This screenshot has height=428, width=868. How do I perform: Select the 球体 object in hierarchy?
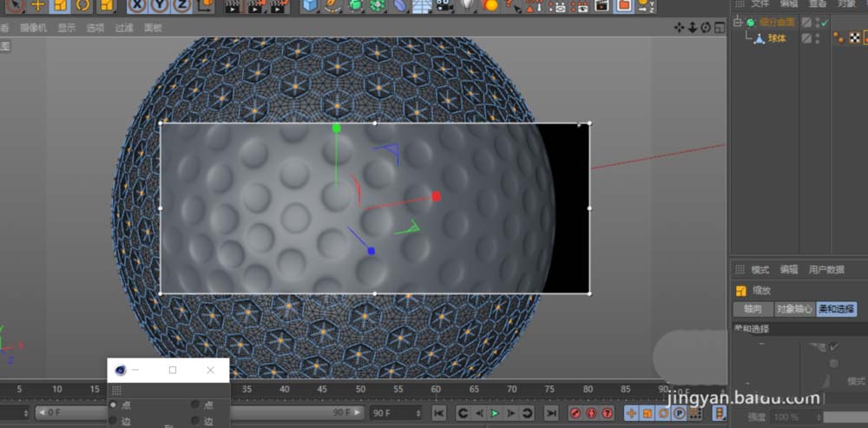[776, 38]
